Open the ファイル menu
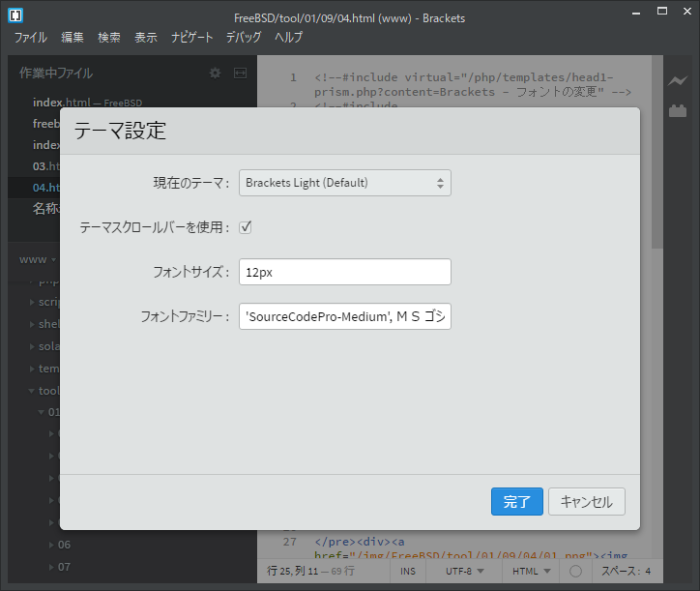The width and height of the screenshot is (700, 591). tap(30, 37)
